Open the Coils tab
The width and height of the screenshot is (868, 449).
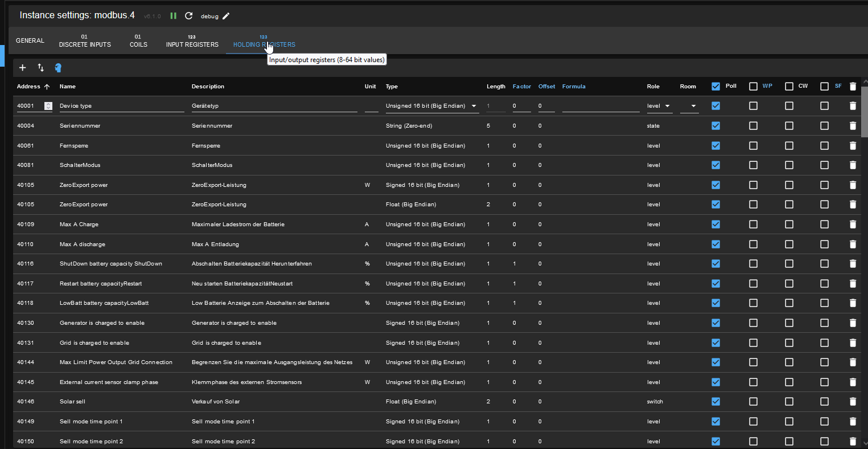point(138,41)
